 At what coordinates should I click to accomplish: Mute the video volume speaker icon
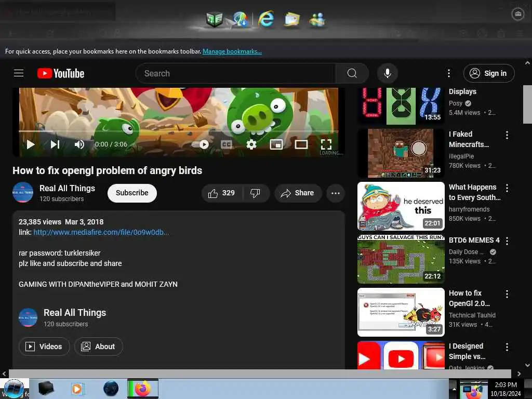pos(79,144)
